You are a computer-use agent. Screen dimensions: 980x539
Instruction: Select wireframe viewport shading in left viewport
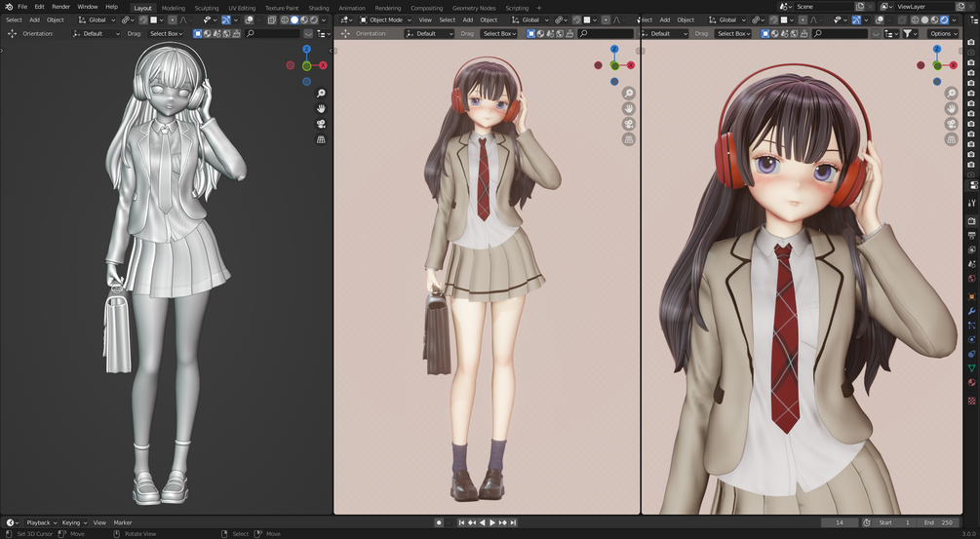[285, 20]
